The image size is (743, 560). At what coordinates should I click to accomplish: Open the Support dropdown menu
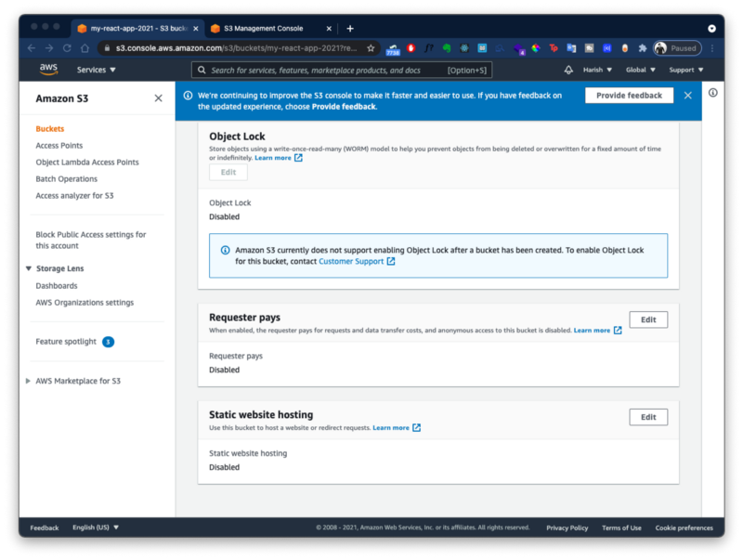pos(685,70)
